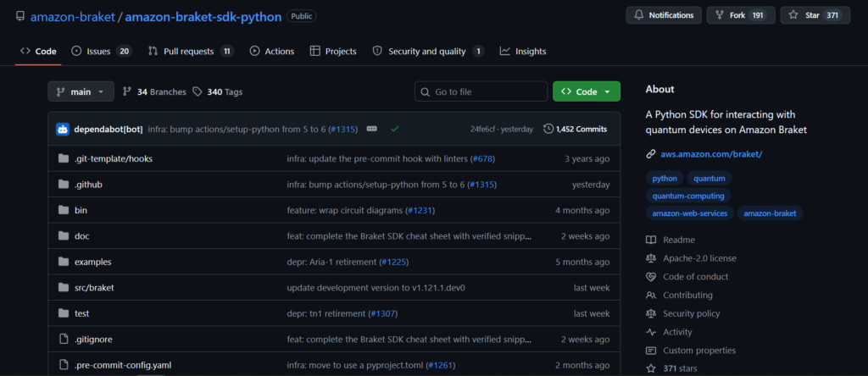Click the Public visibility label

click(x=302, y=17)
